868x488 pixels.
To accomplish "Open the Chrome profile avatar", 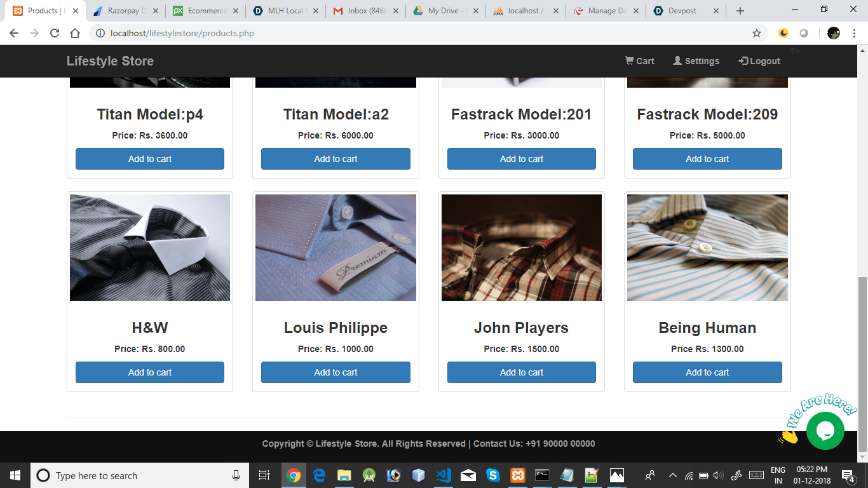I will (x=834, y=33).
